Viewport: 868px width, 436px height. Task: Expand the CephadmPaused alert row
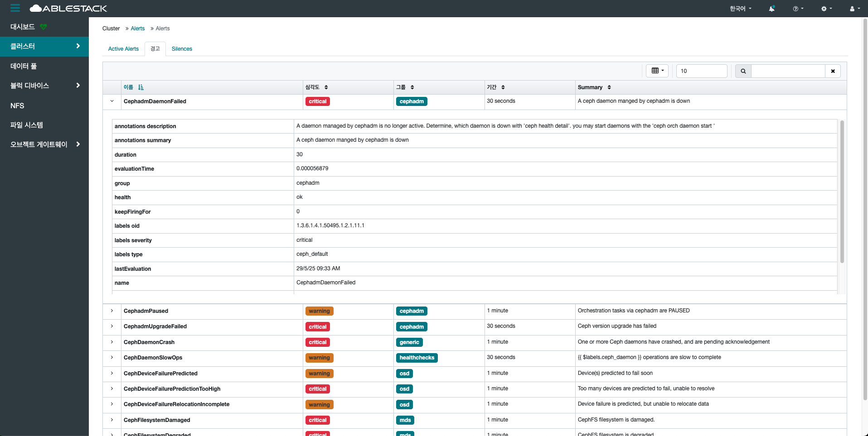112,311
